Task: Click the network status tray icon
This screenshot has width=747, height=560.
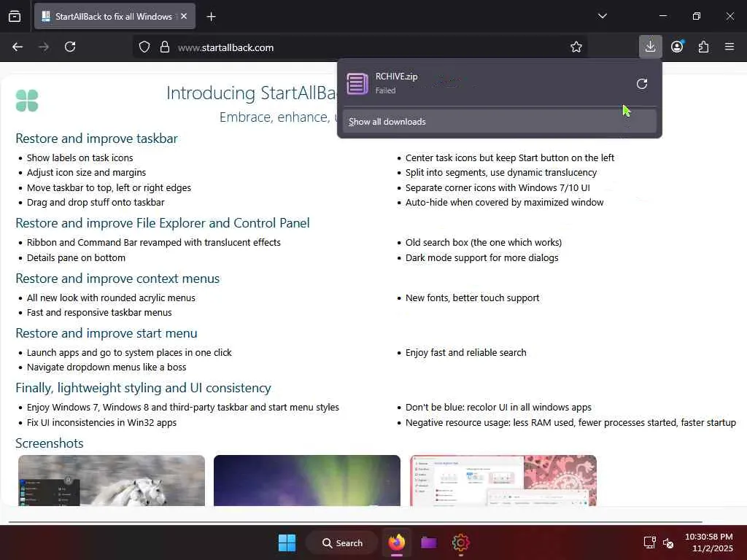Action: click(x=649, y=542)
